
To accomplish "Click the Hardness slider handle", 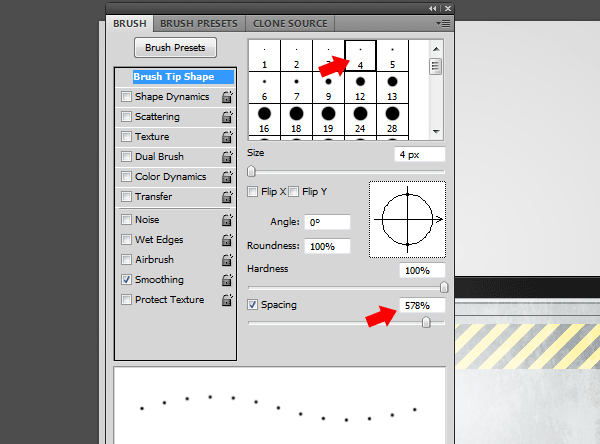I will click(444, 287).
